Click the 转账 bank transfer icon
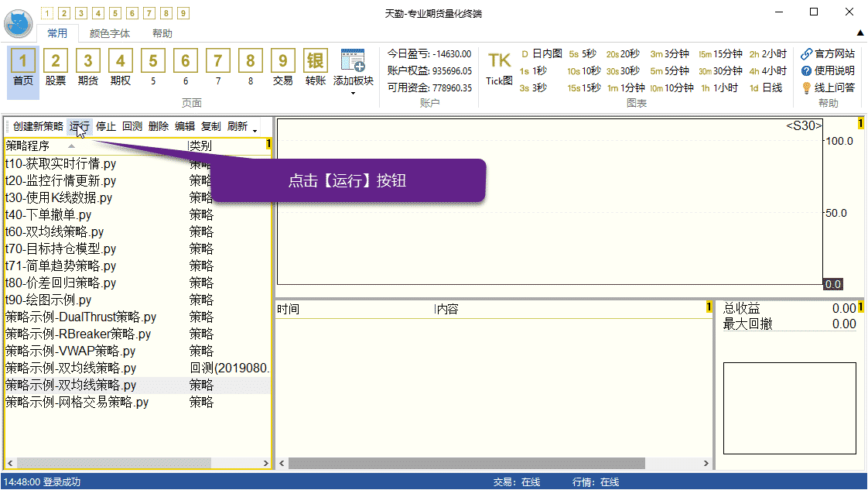 click(x=316, y=61)
